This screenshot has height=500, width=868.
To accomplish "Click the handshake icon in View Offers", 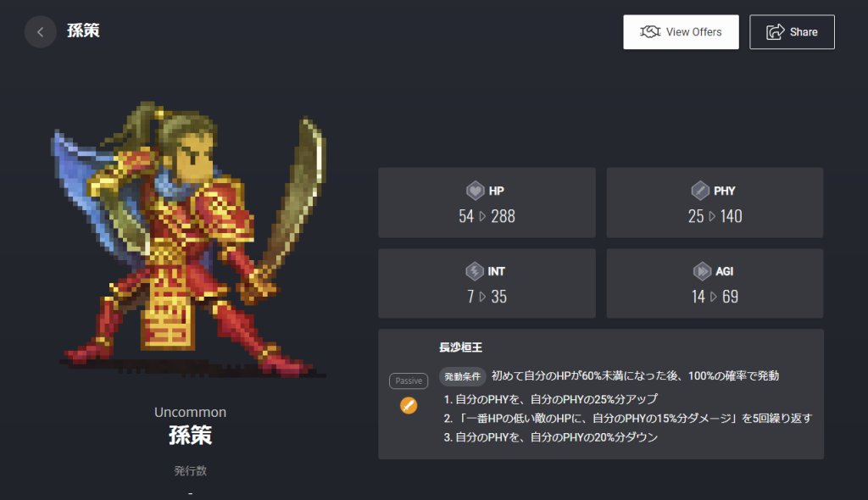I will (x=650, y=31).
